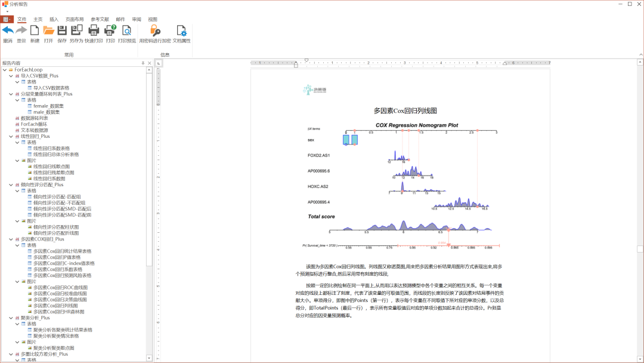
Task: Click the document scroll-down arrow
Action: (640, 359)
